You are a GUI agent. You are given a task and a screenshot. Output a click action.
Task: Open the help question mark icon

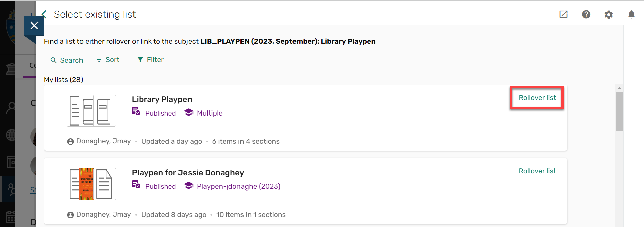(586, 14)
